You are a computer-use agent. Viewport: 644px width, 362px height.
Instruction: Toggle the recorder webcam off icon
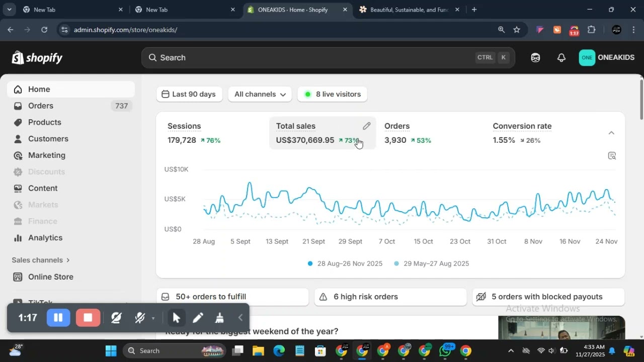click(116, 317)
